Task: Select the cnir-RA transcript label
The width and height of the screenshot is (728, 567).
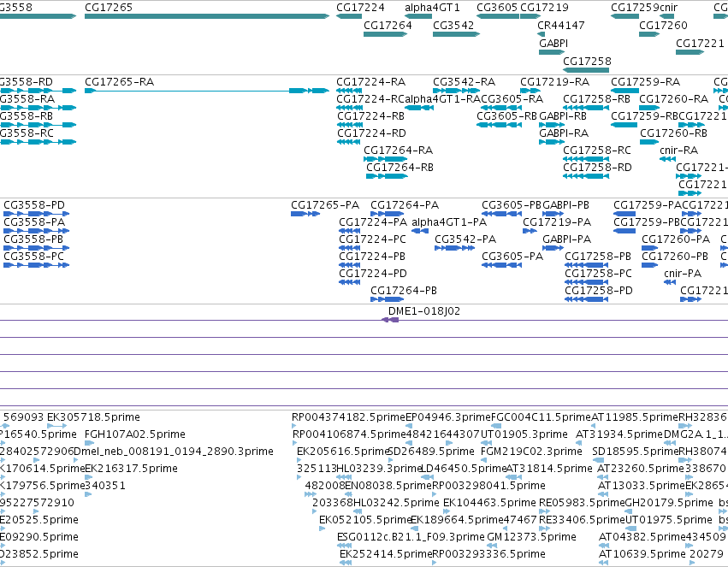Action: (678, 151)
